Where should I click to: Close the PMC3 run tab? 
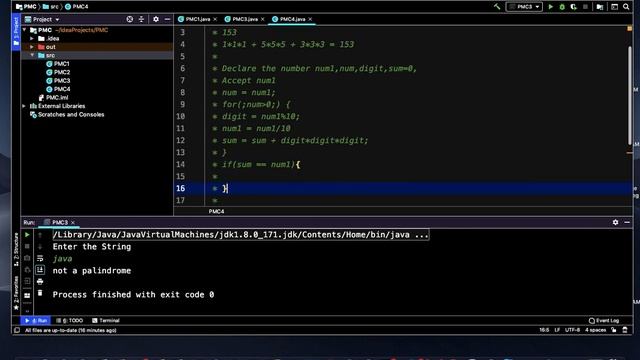[73, 222]
